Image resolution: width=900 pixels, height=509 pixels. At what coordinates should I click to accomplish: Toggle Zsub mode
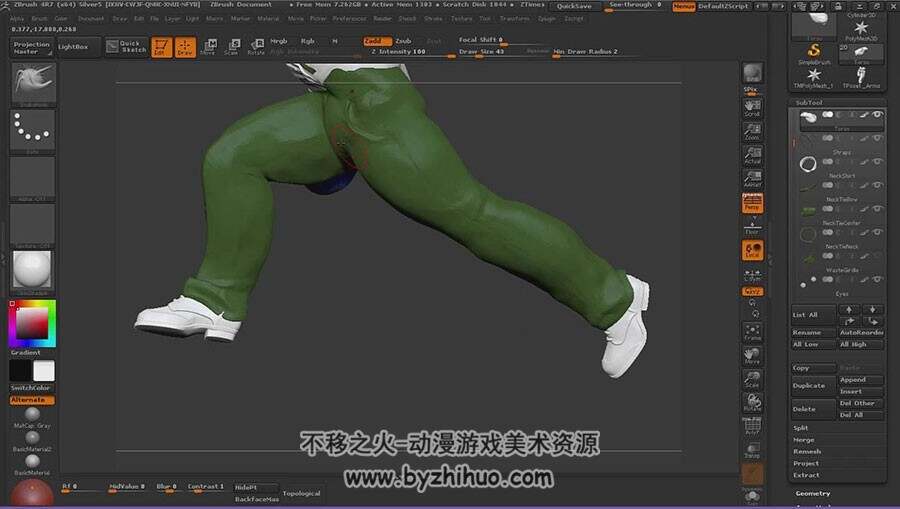(404, 41)
